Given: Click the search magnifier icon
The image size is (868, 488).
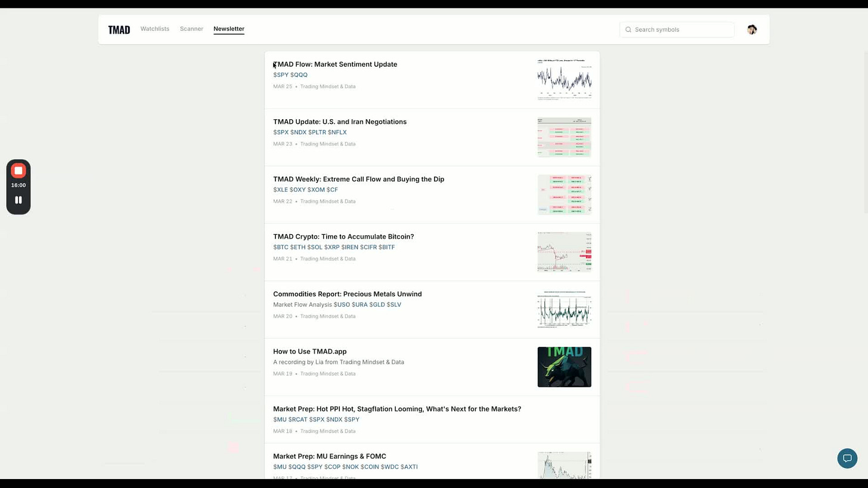Looking at the screenshot, I should click(x=628, y=30).
